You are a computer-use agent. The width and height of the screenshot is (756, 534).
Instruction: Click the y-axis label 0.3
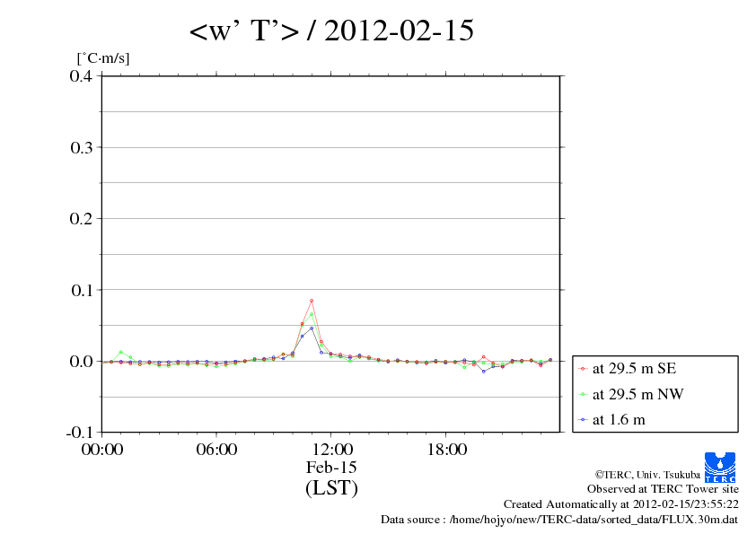81,147
